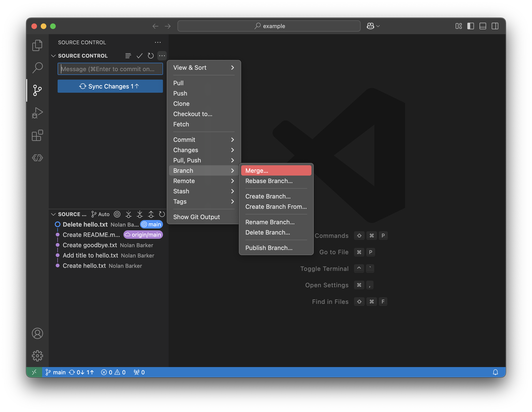Image resolution: width=532 pixels, height=412 pixels.
Task: Go back with the left arrow
Action: click(155, 26)
